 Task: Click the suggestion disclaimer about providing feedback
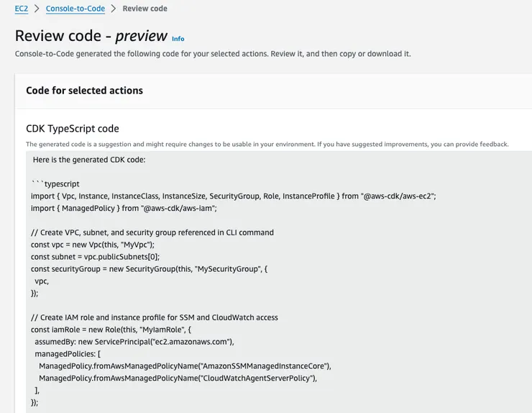pos(267,144)
